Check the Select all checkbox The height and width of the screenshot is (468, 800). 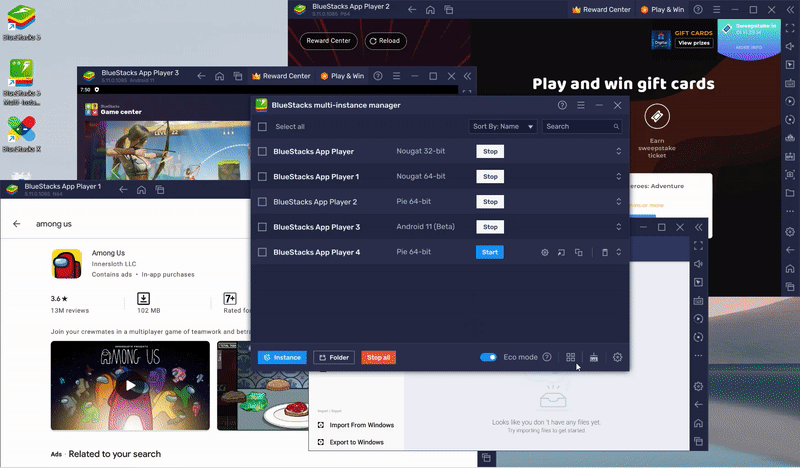point(263,127)
